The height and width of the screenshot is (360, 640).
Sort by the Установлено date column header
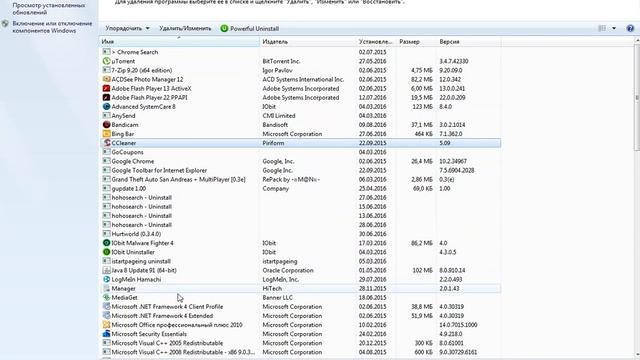coord(376,42)
